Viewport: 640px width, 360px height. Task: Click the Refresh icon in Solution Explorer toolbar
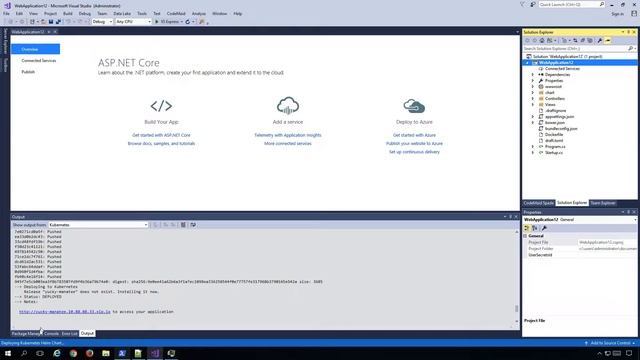pos(575,40)
